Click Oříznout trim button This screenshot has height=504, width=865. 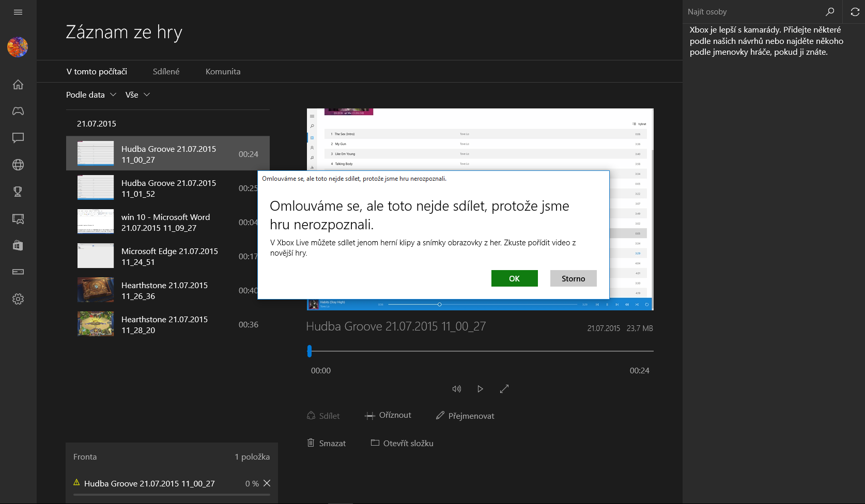point(388,415)
